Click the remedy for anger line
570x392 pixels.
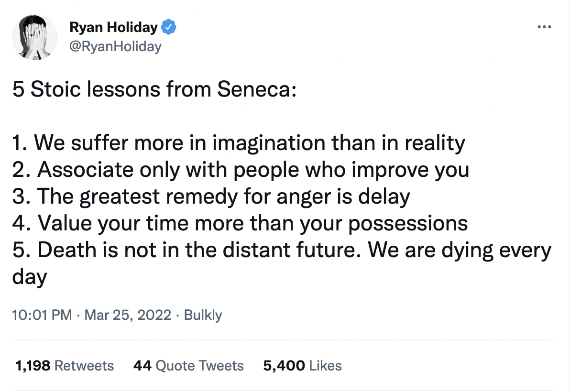click(x=211, y=196)
